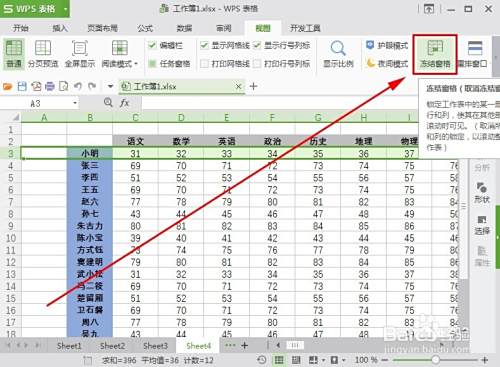Toggle 护眼模式 eye protection mode
The height and width of the screenshot is (367, 500).
(x=387, y=45)
